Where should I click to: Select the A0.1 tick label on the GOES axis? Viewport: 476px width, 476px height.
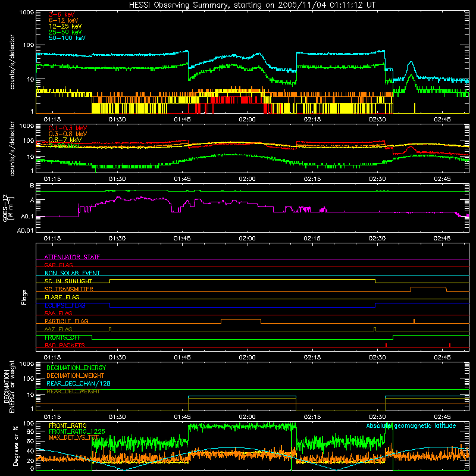(27, 217)
